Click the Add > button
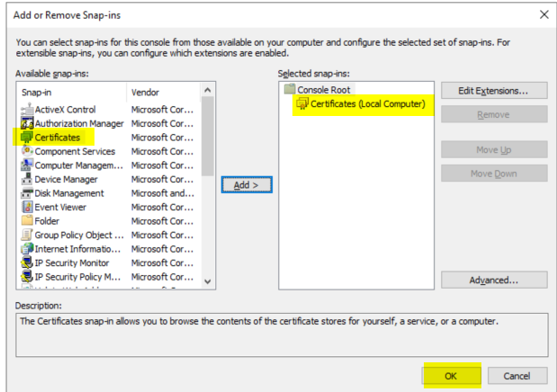The height and width of the screenshot is (392, 557). point(247,184)
